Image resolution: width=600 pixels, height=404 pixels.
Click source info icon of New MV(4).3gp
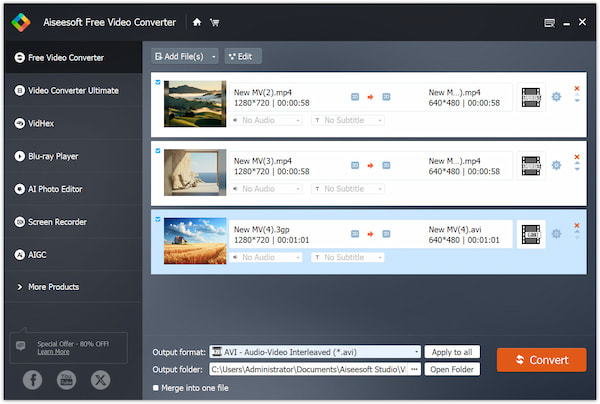click(355, 234)
